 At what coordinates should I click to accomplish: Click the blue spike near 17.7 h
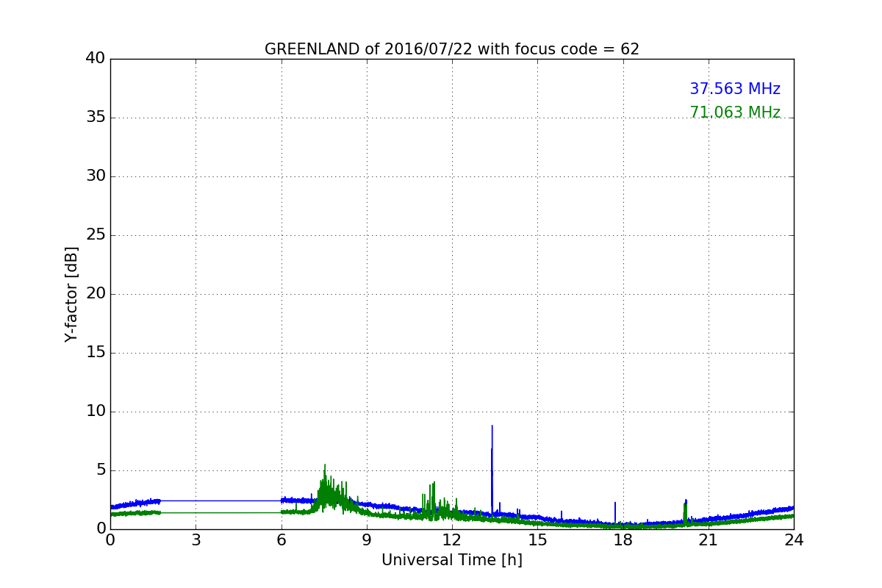(615, 503)
